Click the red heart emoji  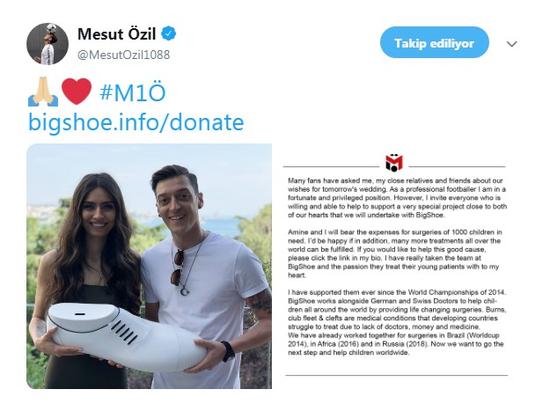pos(76,91)
